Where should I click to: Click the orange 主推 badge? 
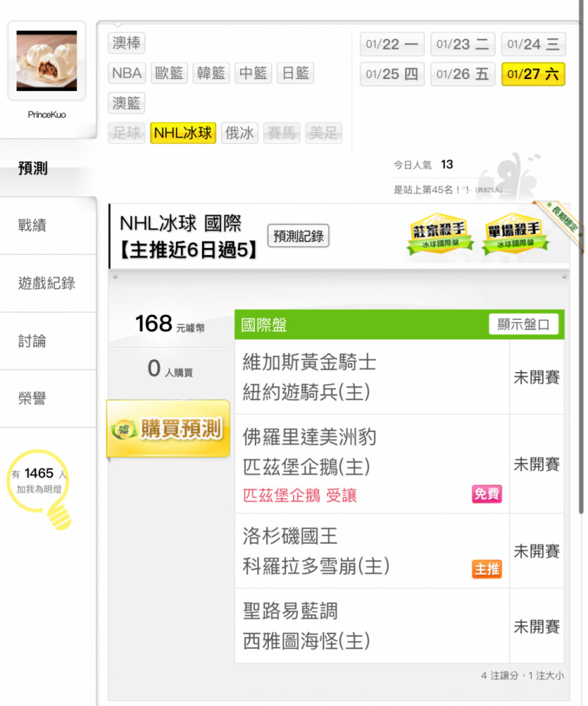486,568
